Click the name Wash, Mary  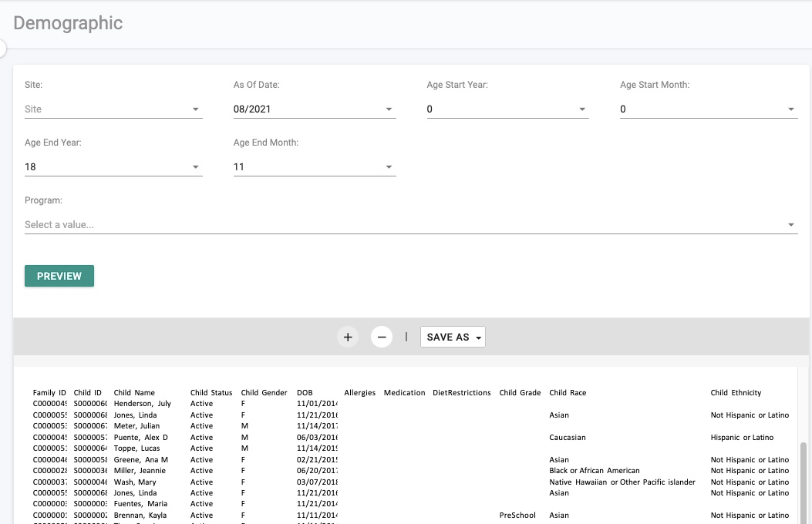[x=135, y=482]
